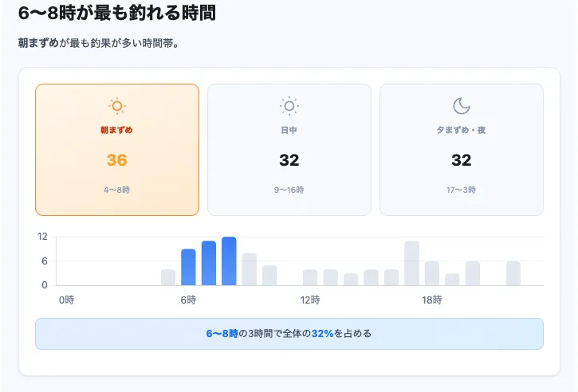The image size is (578, 392).
Task: Click the 0時 x-axis label
Action: (x=67, y=300)
